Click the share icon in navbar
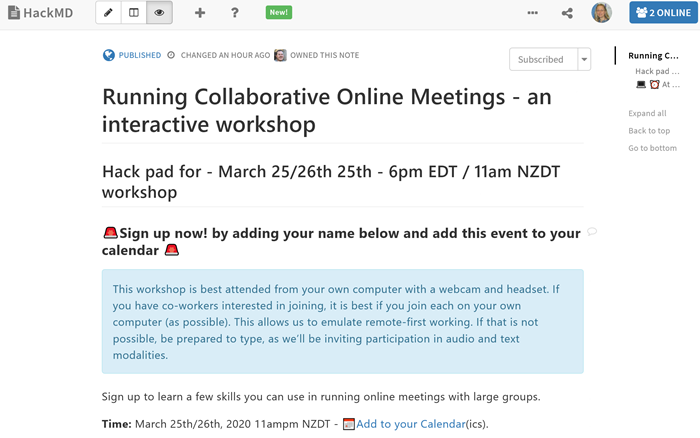Screen dimensions: 700x438 coord(567,13)
